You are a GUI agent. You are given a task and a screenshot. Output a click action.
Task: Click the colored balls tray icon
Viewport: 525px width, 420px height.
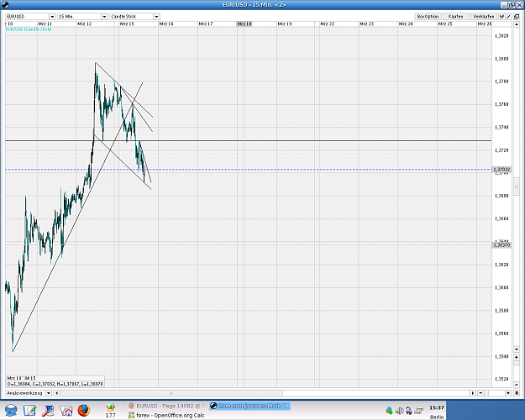coord(389,411)
